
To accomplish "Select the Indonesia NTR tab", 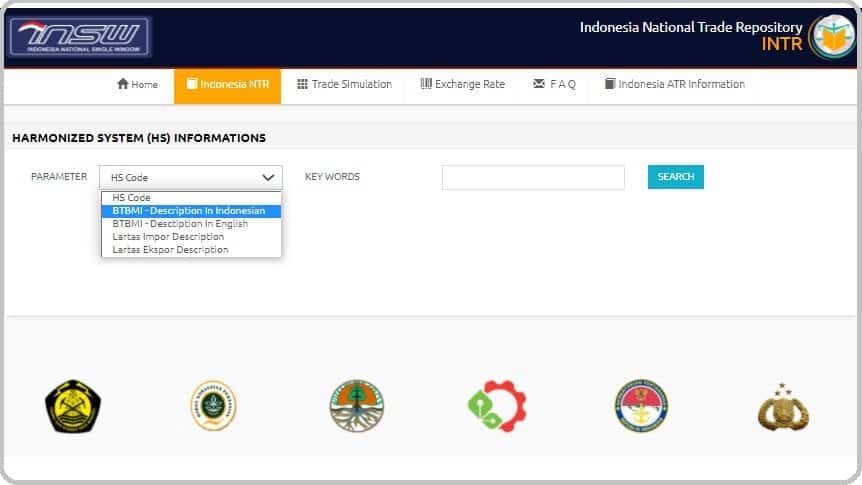I will tap(228, 86).
